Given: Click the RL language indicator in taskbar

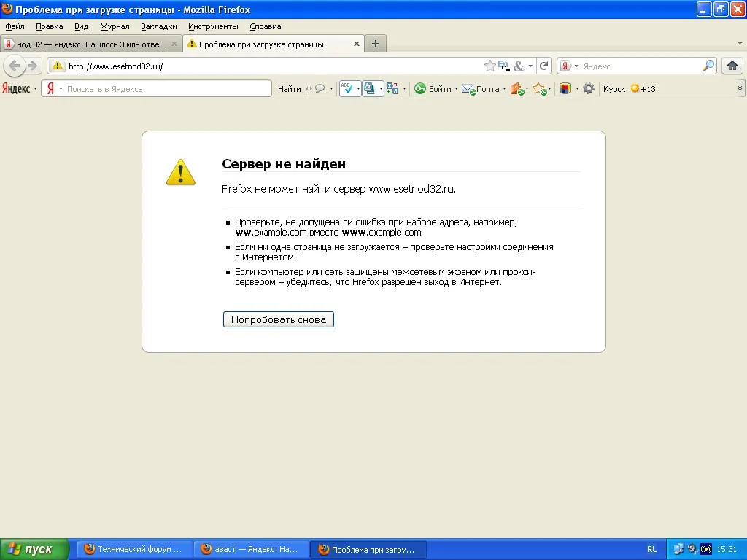Looking at the screenshot, I should 651,549.
